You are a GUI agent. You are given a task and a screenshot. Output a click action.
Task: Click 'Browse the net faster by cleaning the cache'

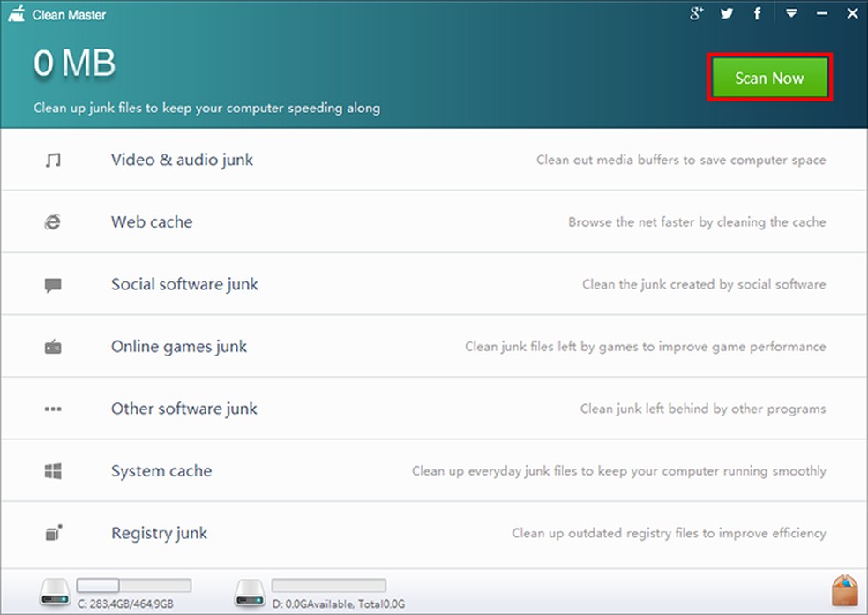coord(697,222)
